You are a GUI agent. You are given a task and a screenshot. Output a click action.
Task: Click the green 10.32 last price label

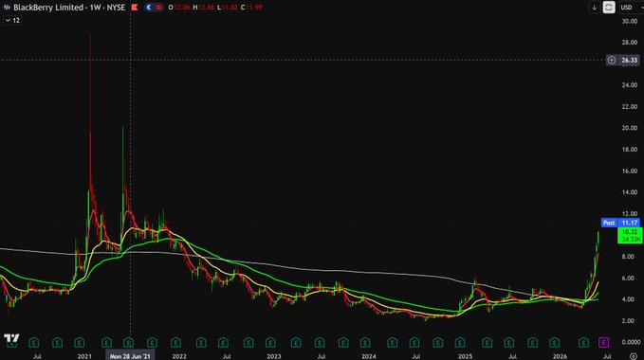630,235
